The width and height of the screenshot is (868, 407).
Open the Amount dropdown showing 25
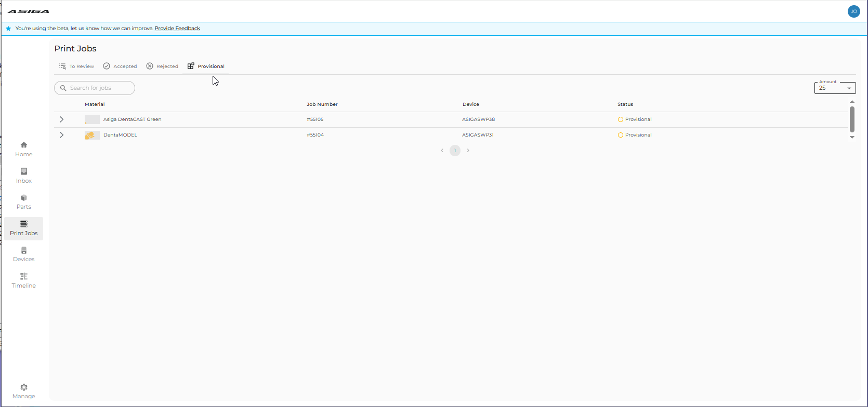(x=835, y=88)
